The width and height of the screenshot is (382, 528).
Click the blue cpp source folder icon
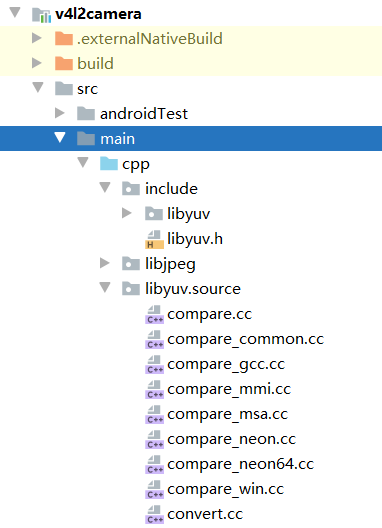click(x=108, y=163)
